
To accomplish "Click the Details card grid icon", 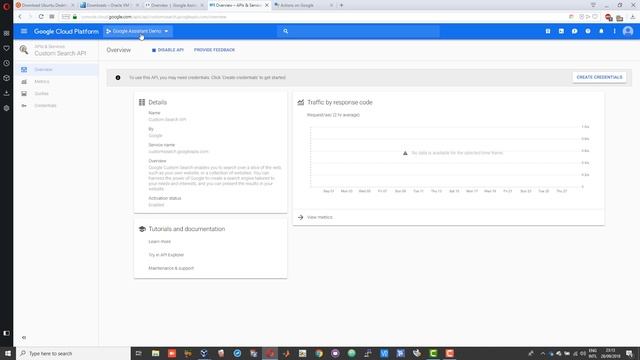I will pos(142,102).
